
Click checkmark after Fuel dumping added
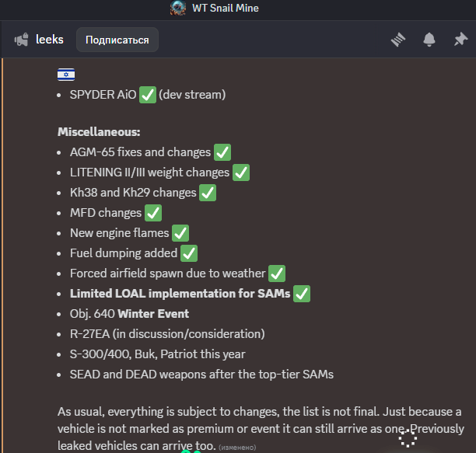(189, 253)
